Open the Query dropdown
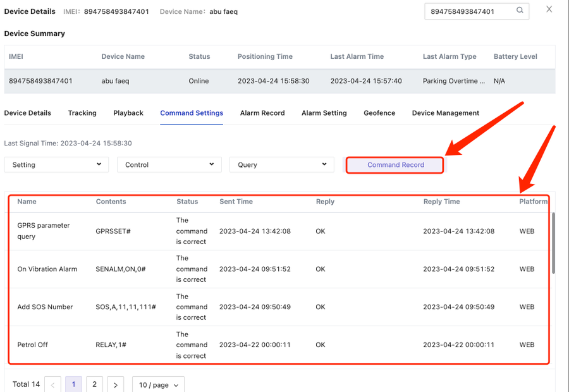The height and width of the screenshot is (392, 569). pyautogui.click(x=281, y=164)
